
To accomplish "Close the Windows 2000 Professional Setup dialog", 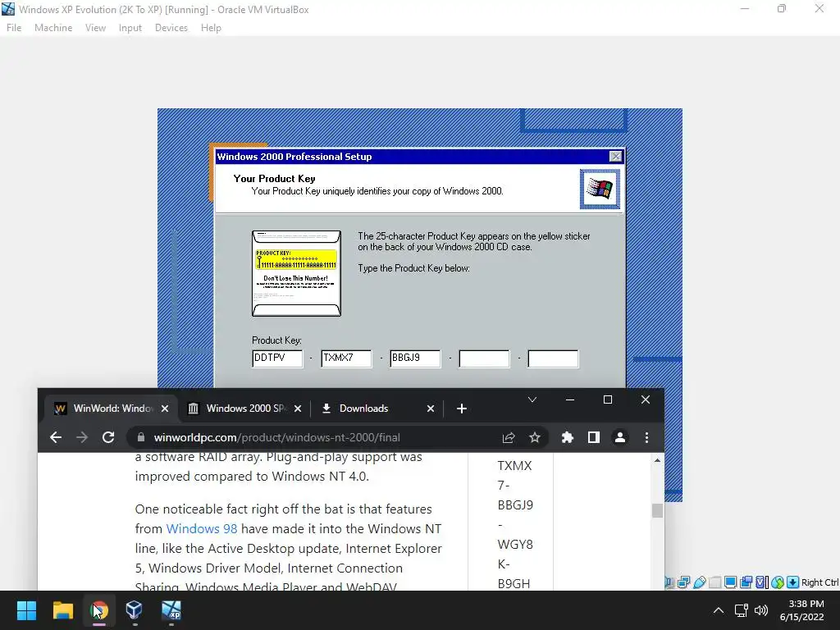I will click(x=615, y=157).
